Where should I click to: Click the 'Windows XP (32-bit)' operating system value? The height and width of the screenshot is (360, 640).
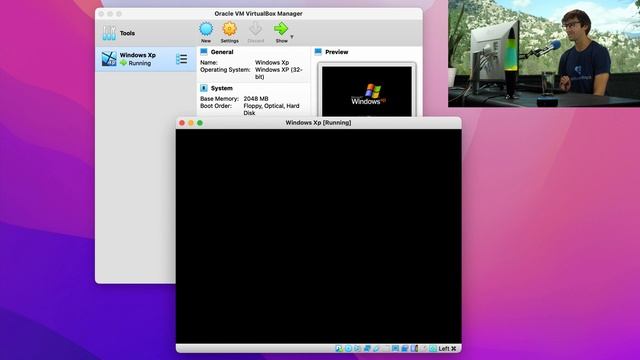279,73
